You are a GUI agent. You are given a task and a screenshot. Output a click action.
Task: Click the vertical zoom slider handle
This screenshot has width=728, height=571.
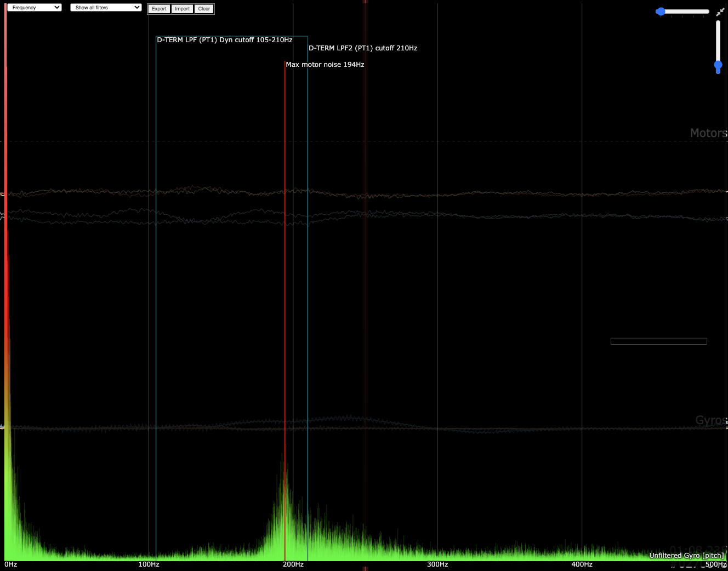click(718, 66)
